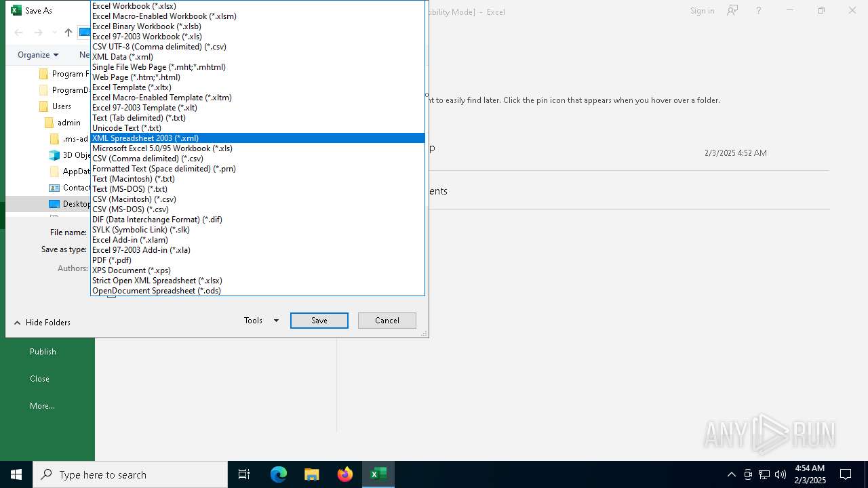Screen dimensions: 868x488
Task: Select Excel 97-2003 Template (*.xlt)
Action: (x=258, y=108)
